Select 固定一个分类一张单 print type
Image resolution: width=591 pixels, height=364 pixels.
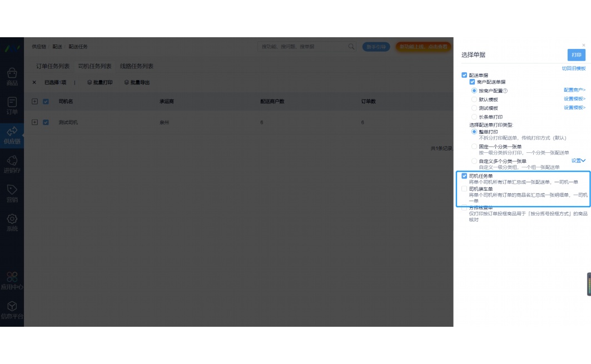[x=474, y=147]
